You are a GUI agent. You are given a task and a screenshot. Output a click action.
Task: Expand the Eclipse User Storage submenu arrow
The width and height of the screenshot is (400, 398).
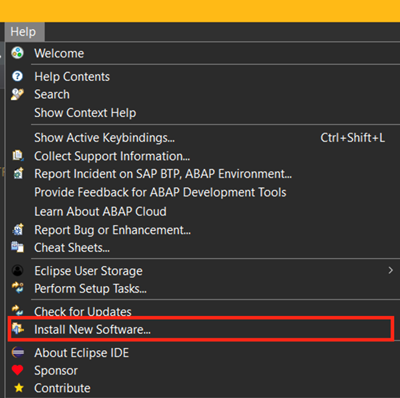390,270
